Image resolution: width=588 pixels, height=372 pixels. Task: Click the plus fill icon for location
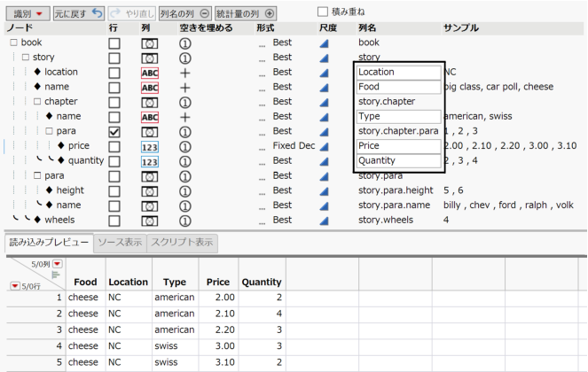tap(185, 73)
